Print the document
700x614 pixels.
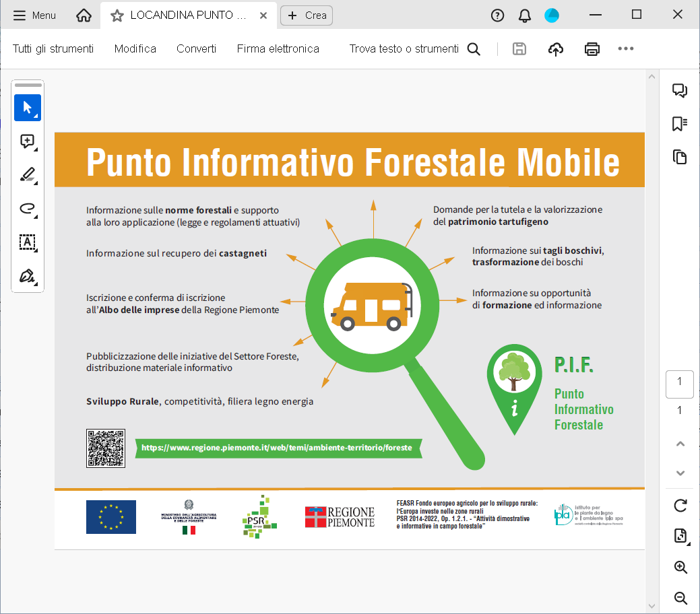[x=592, y=48]
